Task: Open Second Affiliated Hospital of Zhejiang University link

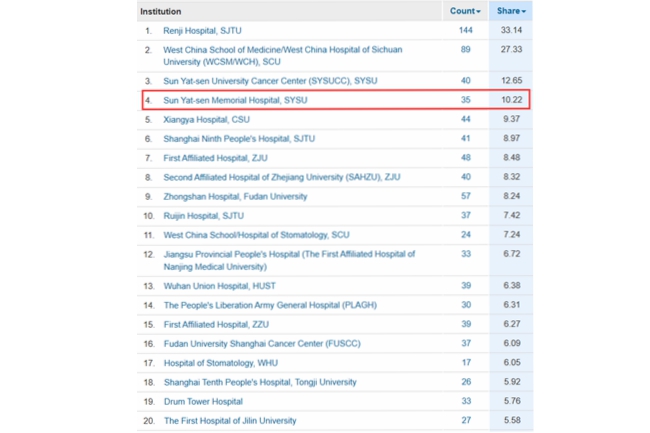Action: pos(282,177)
